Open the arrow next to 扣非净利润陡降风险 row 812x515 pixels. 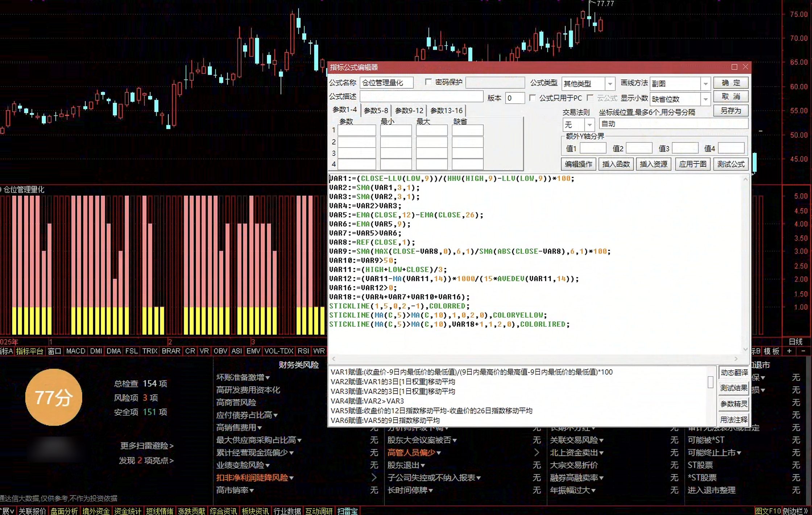coord(374,477)
